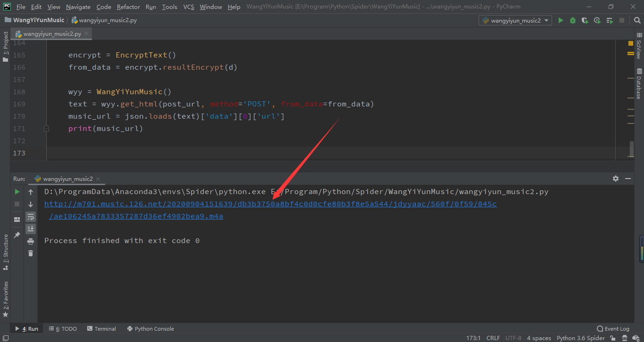644x342 pixels.
Task: Open the File menu
Action: point(21,7)
